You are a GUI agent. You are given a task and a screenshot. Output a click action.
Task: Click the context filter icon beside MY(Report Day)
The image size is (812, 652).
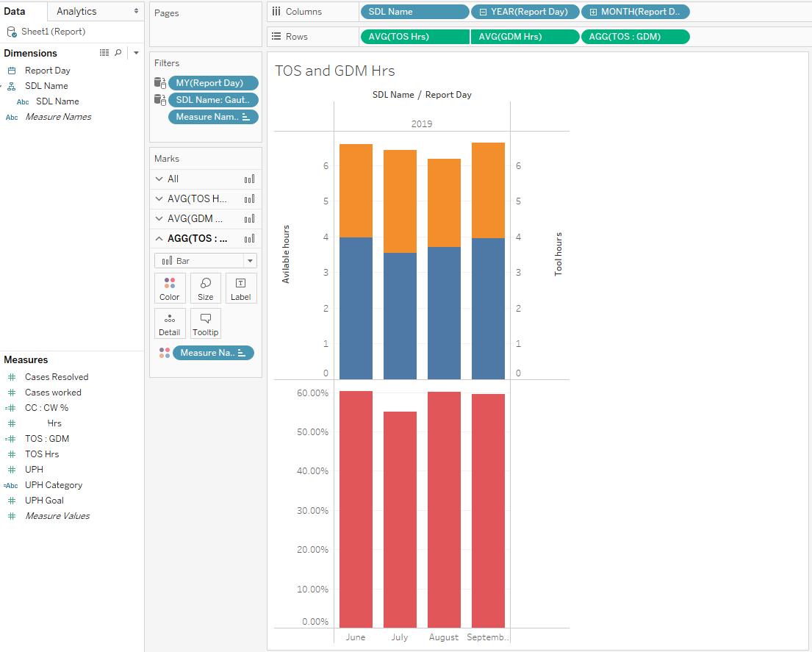[159, 83]
